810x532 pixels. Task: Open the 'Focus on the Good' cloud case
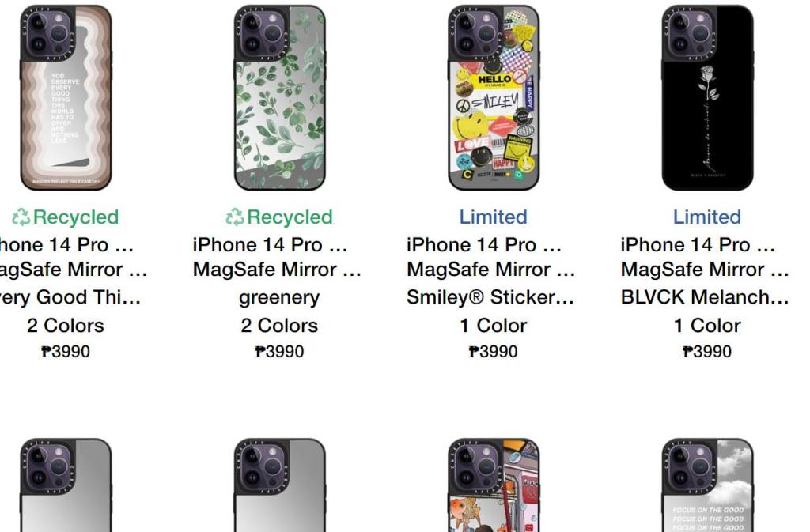pos(707,485)
